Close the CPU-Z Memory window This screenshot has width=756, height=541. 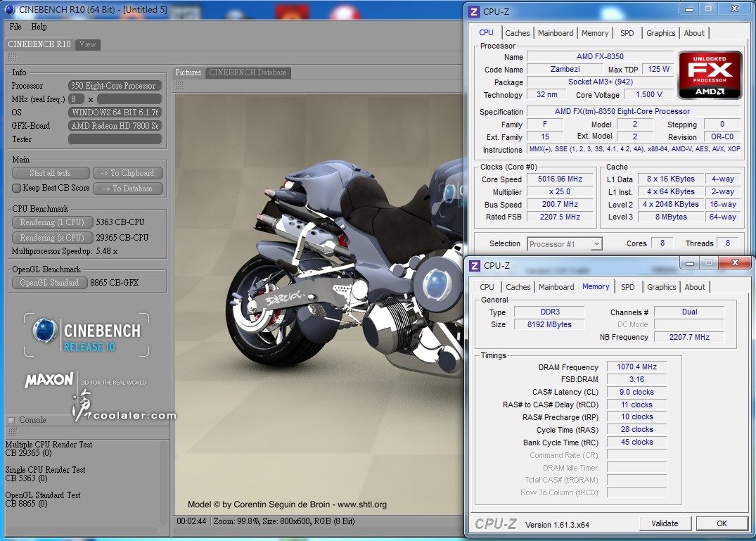point(735,262)
